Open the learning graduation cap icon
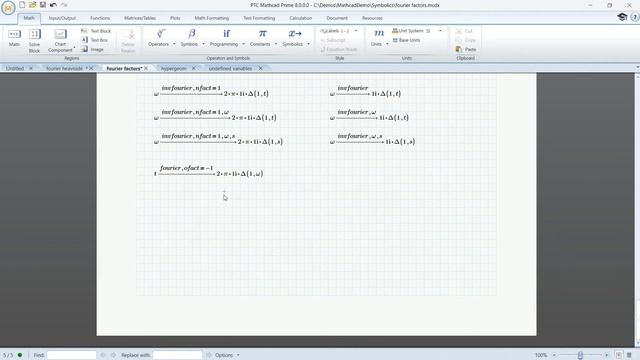 [x=622, y=17]
